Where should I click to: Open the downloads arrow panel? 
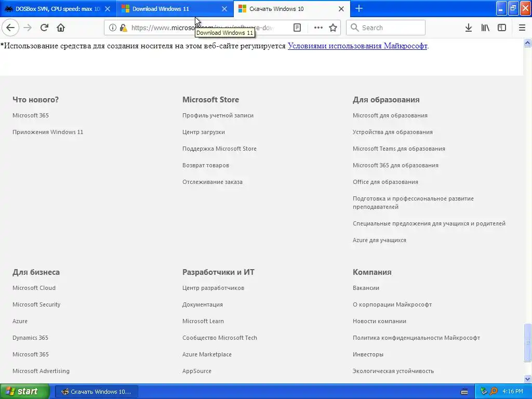click(468, 28)
